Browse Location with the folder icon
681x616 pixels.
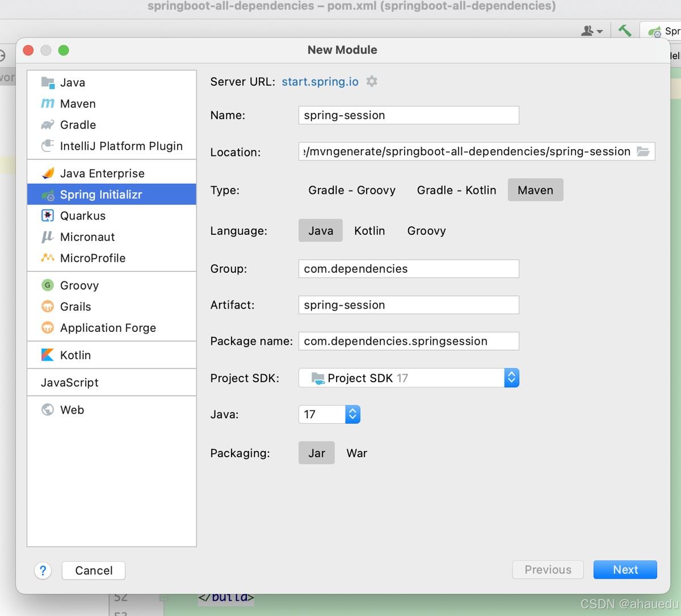point(643,151)
